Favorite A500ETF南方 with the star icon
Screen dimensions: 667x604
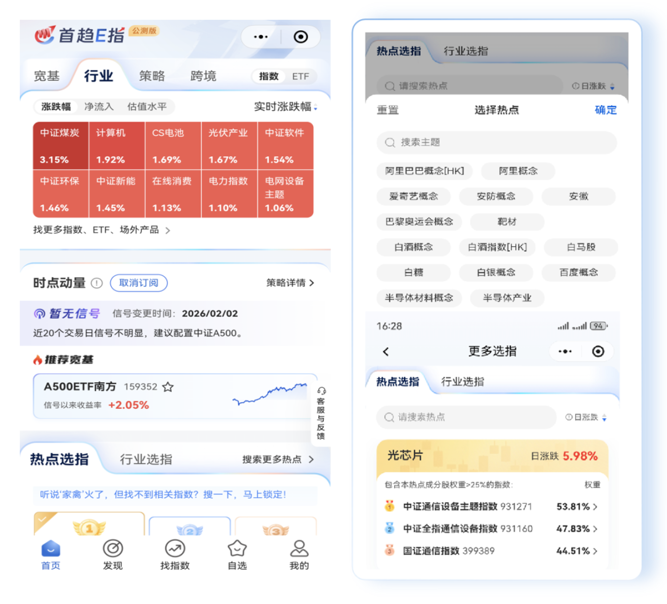pyautogui.click(x=168, y=387)
